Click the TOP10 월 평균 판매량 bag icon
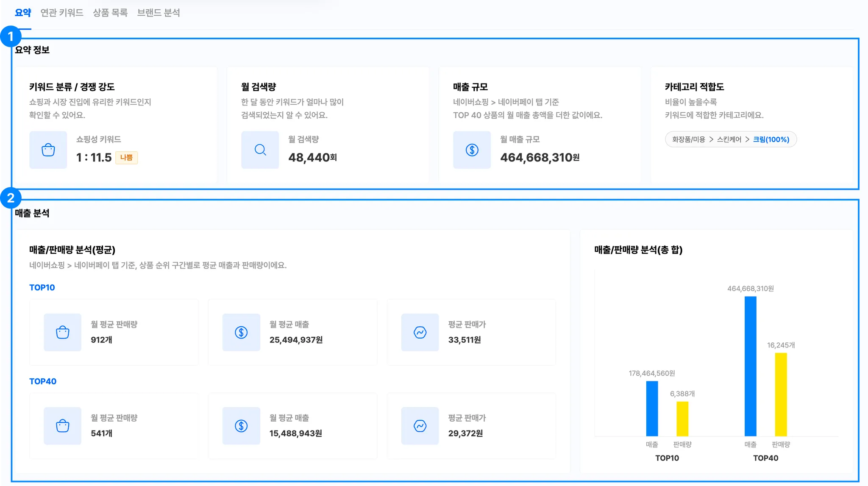Viewport: 868px width, 486px height. click(63, 332)
